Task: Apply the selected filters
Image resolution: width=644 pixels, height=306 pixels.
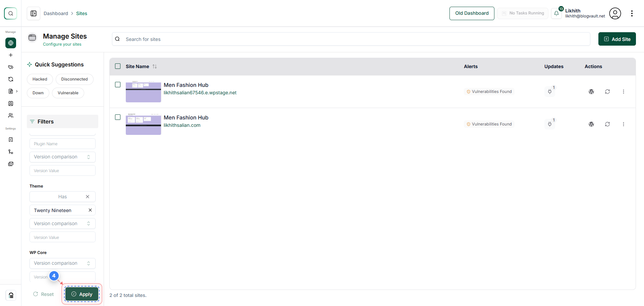Action: (x=82, y=294)
